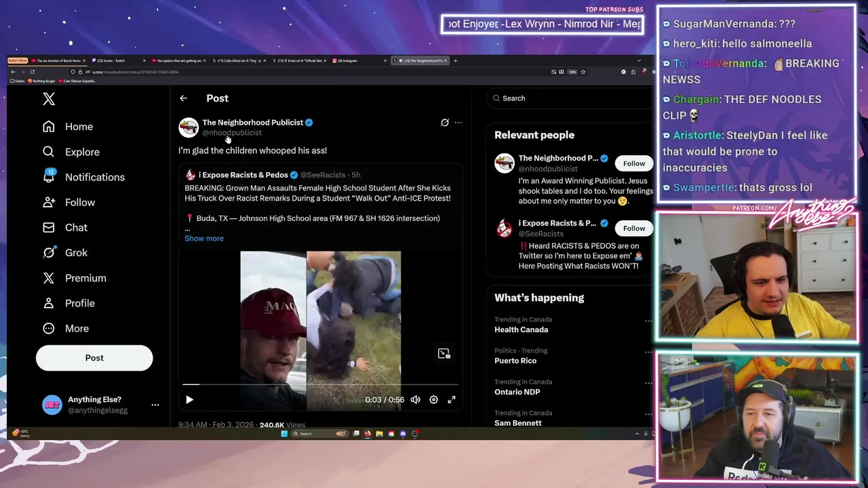Screen dimensions: 868x488
Task: Mute the video with the speaker icon
Action: 416,400
